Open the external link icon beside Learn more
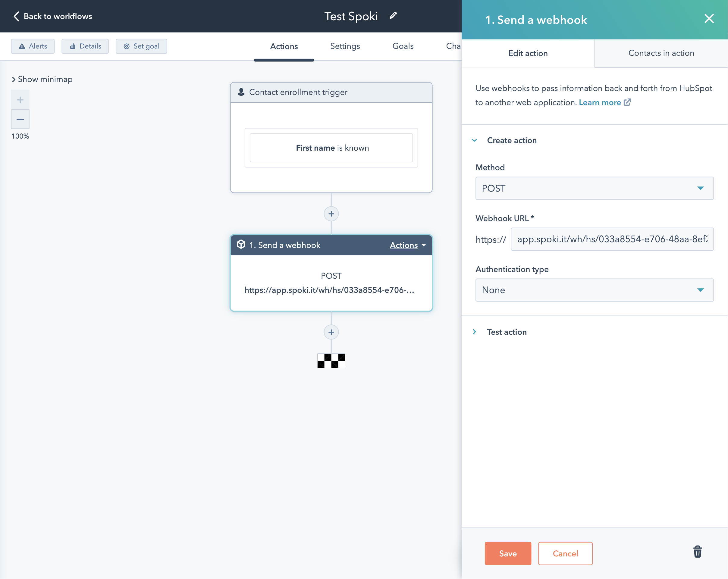This screenshot has width=728, height=579. click(627, 102)
